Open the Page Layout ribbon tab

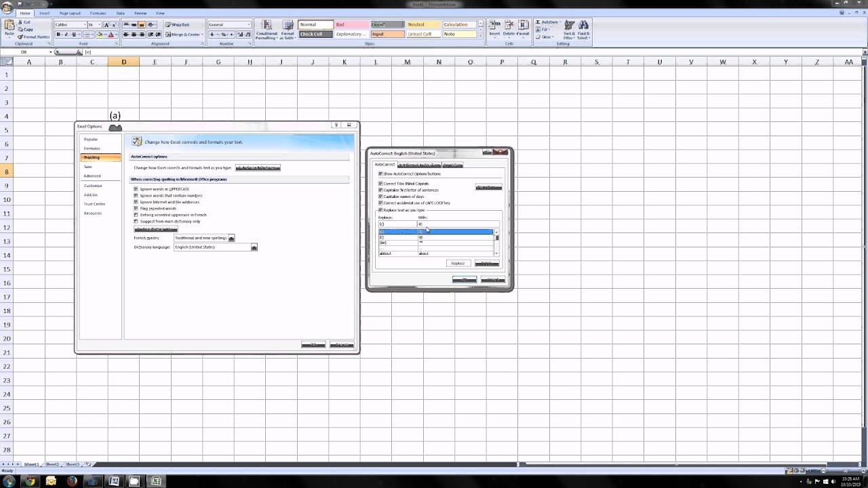coord(70,13)
